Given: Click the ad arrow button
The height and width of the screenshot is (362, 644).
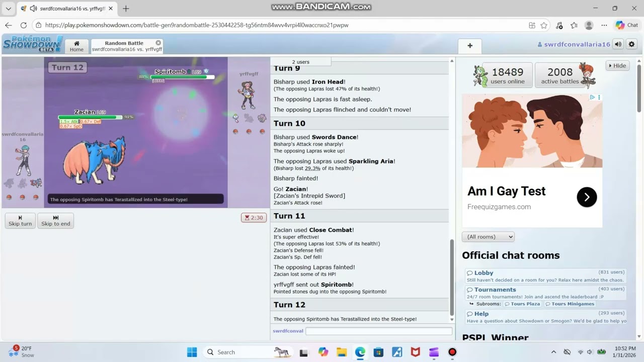Looking at the screenshot, I should pos(587,197).
